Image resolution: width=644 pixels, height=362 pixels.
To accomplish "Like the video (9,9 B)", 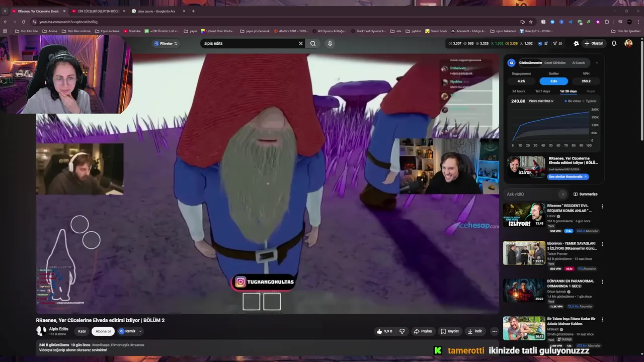I will [384, 331].
